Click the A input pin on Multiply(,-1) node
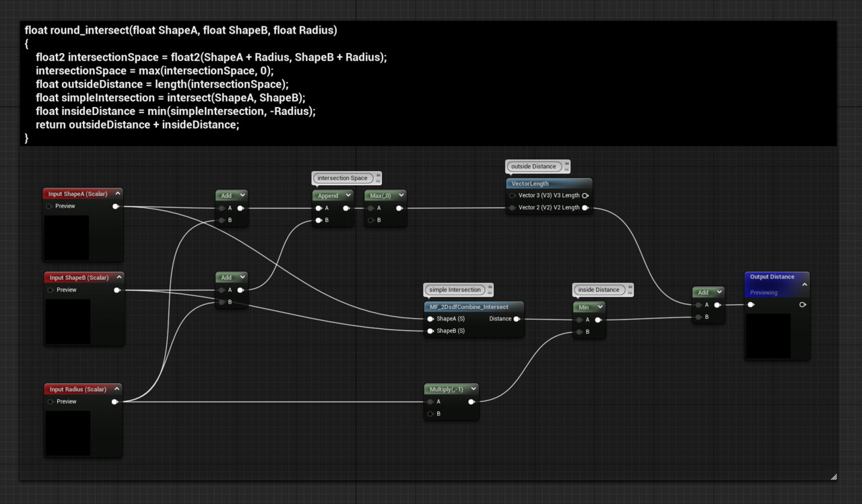The width and height of the screenshot is (862, 504). pyautogui.click(x=431, y=401)
